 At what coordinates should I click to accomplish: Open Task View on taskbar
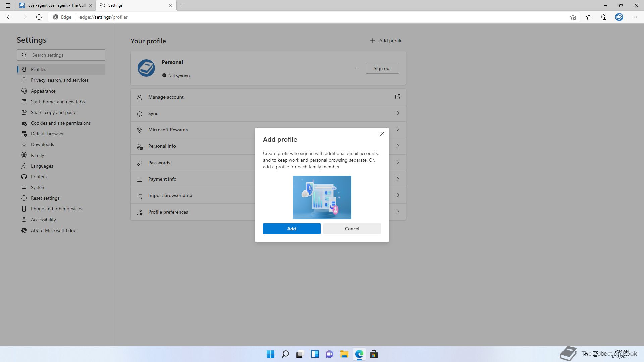pyautogui.click(x=300, y=354)
